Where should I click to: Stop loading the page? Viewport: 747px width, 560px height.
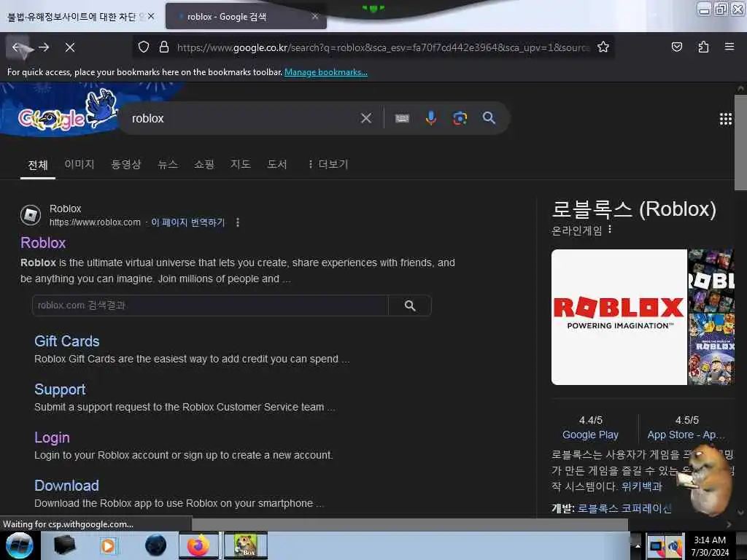tap(70, 47)
